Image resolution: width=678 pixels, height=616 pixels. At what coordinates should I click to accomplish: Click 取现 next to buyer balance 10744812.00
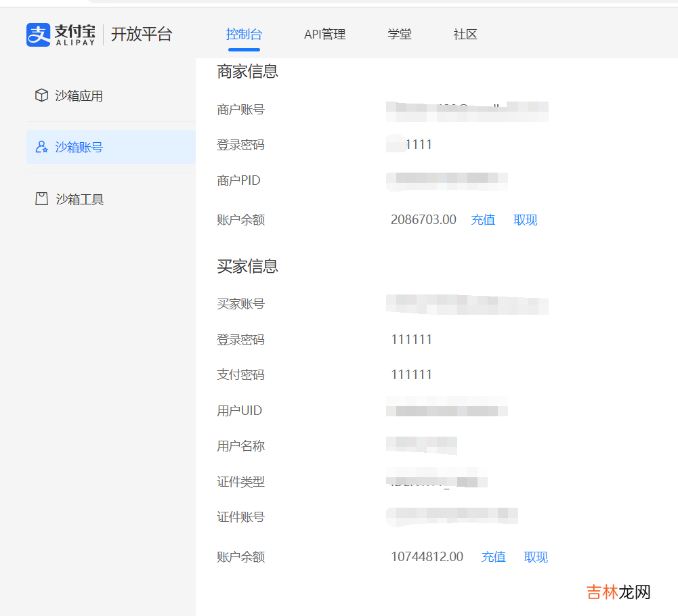(x=536, y=557)
